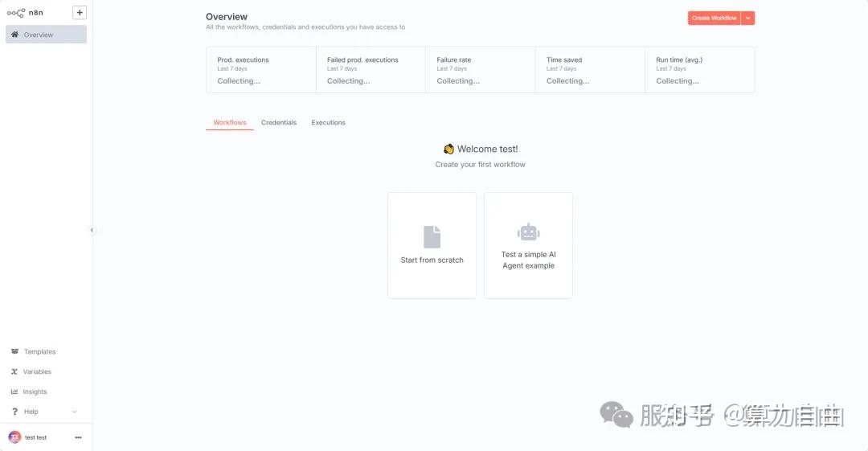Screen dimensions: 868x451
Task: Open the Variables sidebar item
Action: [37, 372]
